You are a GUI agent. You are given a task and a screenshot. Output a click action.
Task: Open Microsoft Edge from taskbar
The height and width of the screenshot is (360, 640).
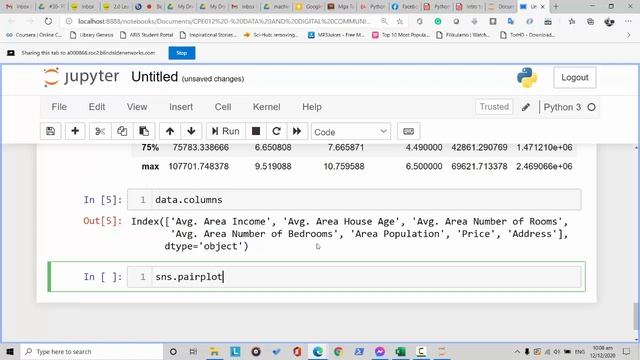click(318, 351)
